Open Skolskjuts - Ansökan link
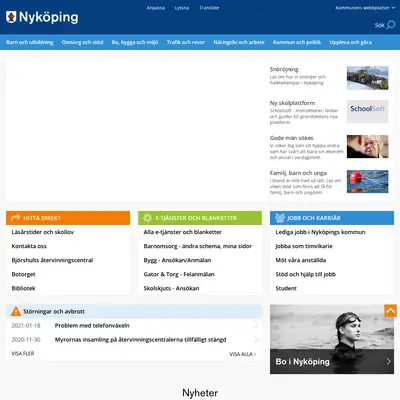Viewport: 400px width, 400px height. 171,288
